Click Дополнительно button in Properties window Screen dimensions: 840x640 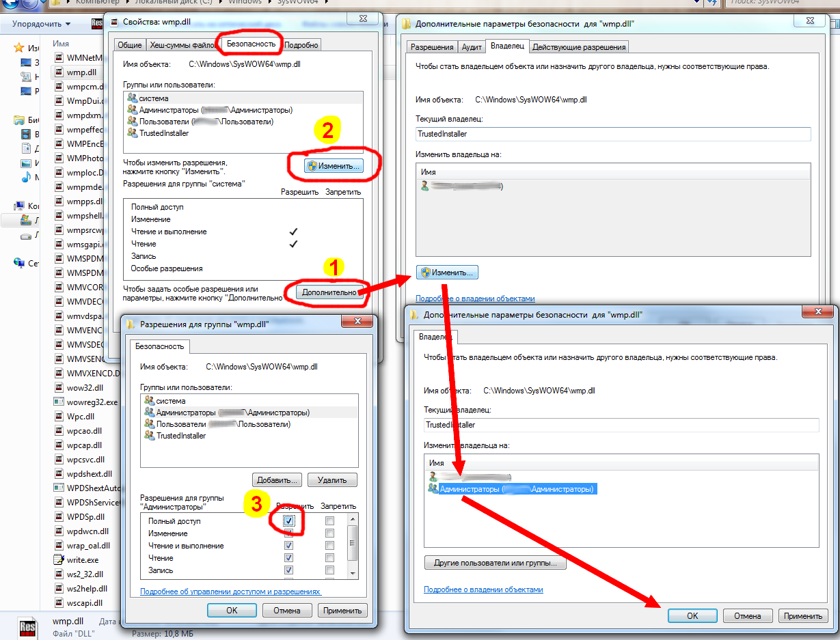pyautogui.click(x=330, y=292)
